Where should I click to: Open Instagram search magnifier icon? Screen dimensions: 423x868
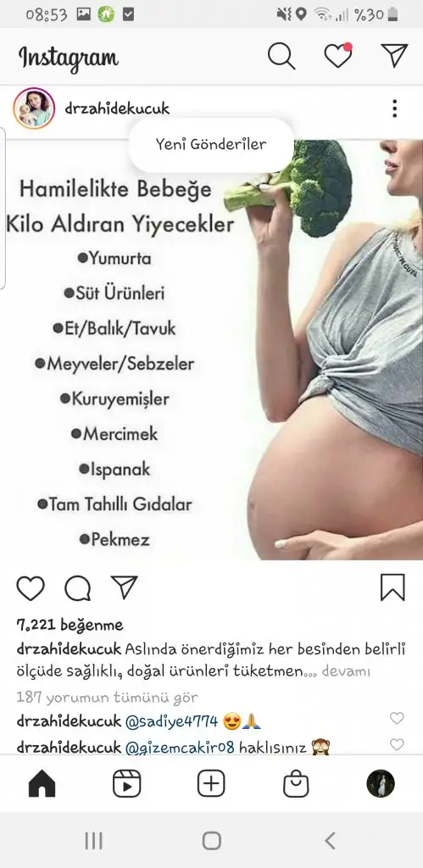coord(281,56)
